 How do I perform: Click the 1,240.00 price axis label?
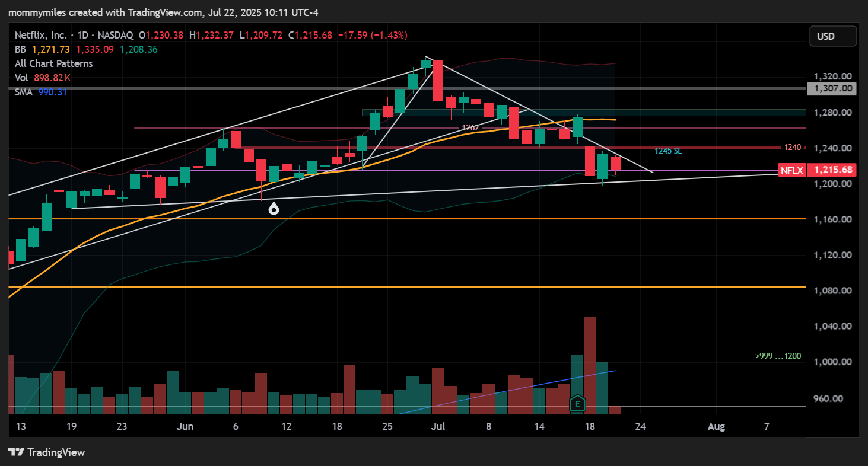point(833,148)
